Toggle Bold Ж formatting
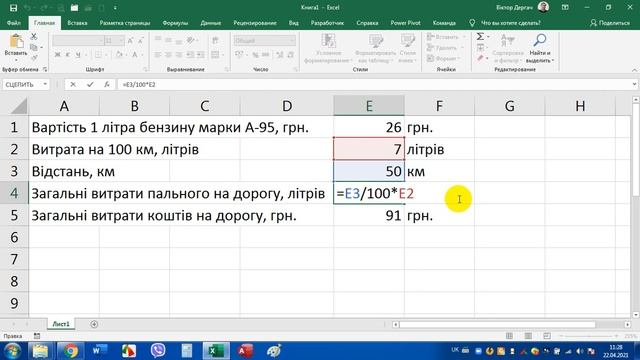Screen dimensions: 640x360 (57, 54)
